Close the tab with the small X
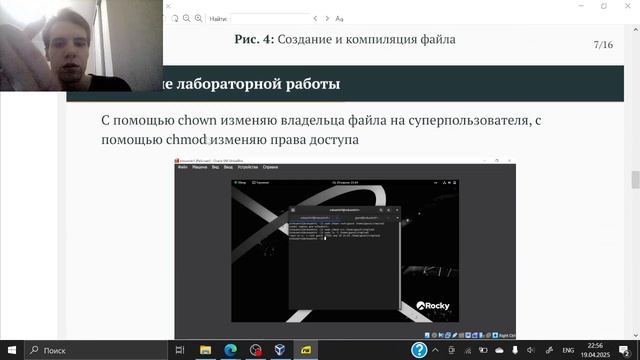The height and width of the screenshot is (360, 640). [x=168, y=6]
